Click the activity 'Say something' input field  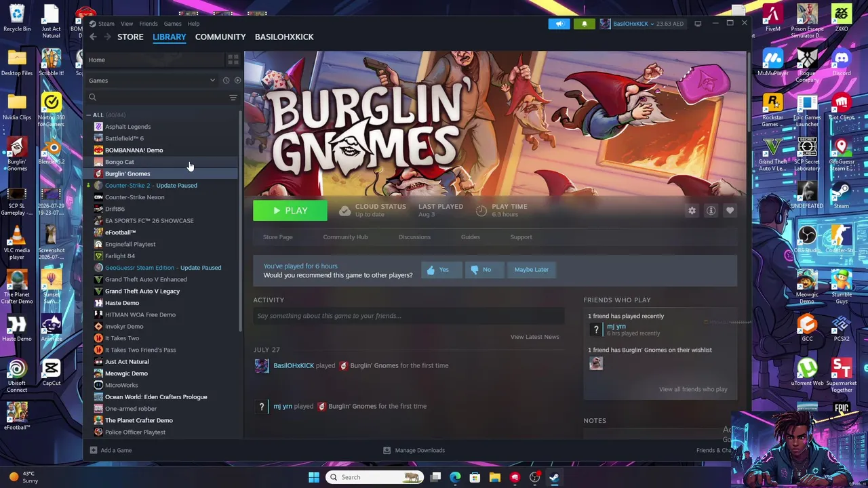[x=409, y=316]
